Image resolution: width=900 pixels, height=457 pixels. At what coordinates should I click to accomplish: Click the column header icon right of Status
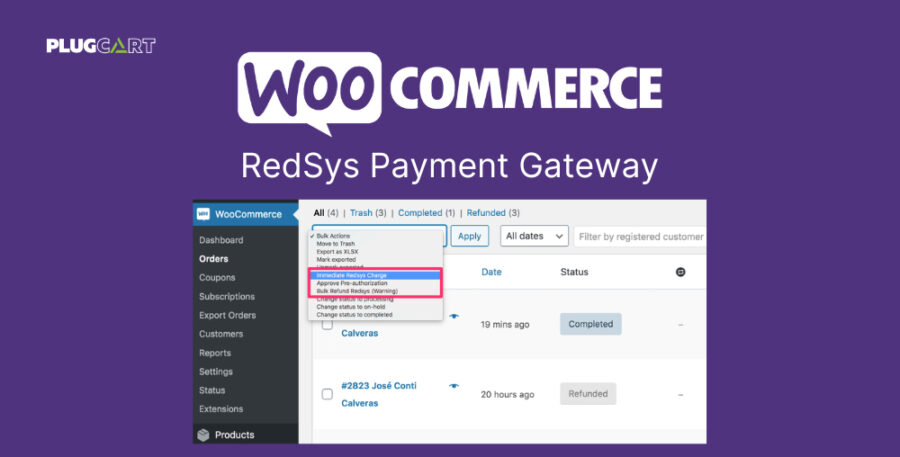tap(681, 272)
